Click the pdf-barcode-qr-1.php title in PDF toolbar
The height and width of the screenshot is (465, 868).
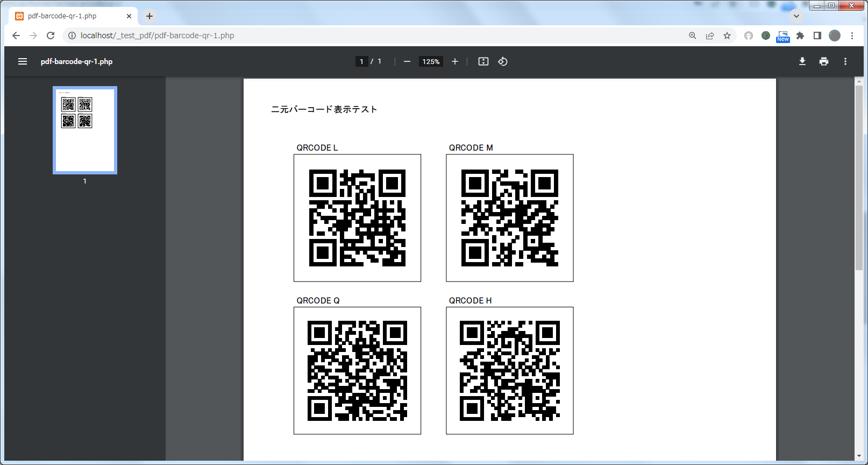coord(77,61)
